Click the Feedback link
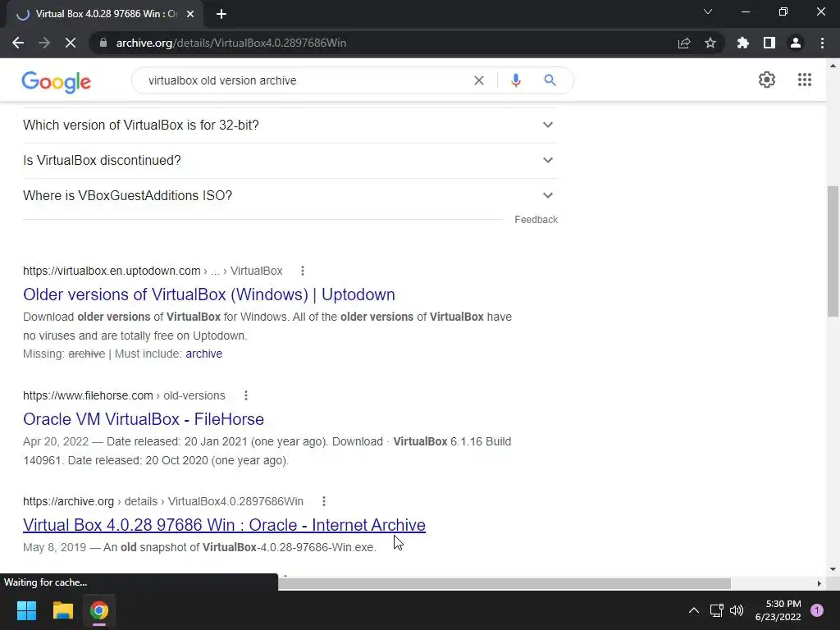This screenshot has width=840, height=630. pos(536,220)
